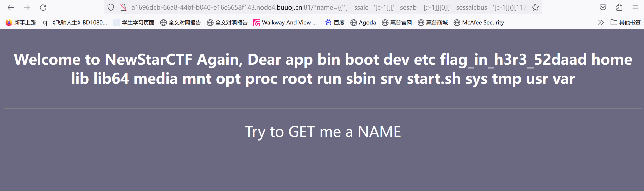Open the Pocket save button
The width and height of the screenshot is (644, 191).
pyautogui.click(x=603, y=7)
